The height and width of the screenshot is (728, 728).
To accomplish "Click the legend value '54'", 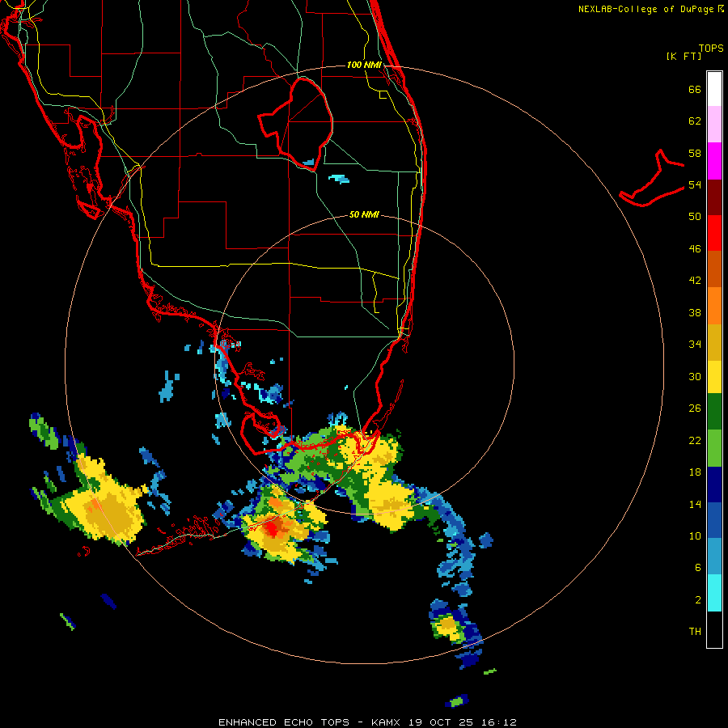I will point(695,184).
